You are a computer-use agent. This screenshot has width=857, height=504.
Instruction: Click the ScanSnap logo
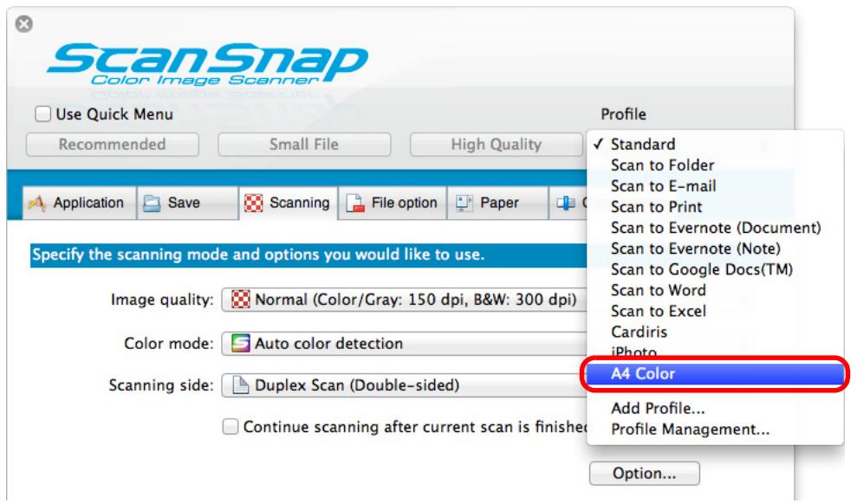pyautogui.click(x=206, y=64)
